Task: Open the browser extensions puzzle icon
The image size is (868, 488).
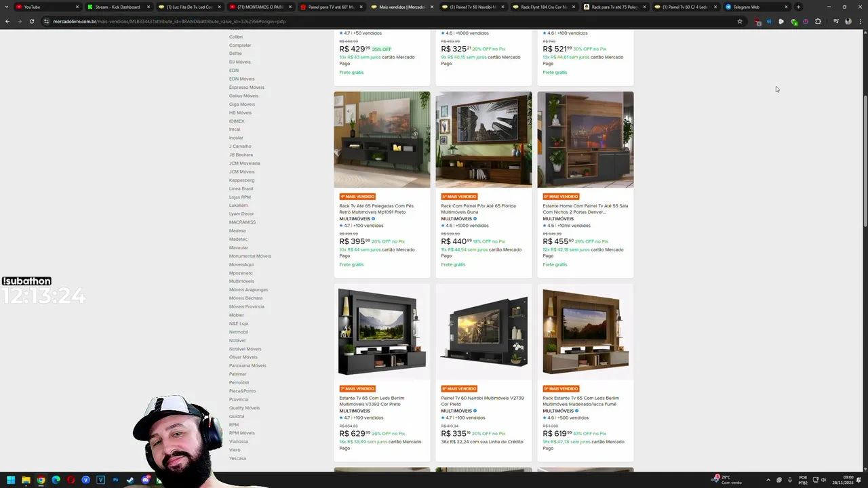Action: click(x=818, y=21)
